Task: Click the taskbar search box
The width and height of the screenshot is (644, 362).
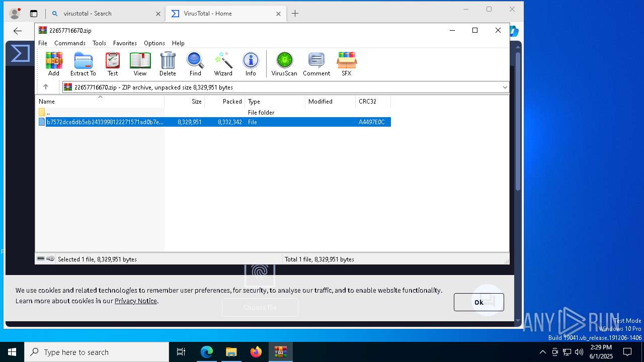Action: [97, 352]
